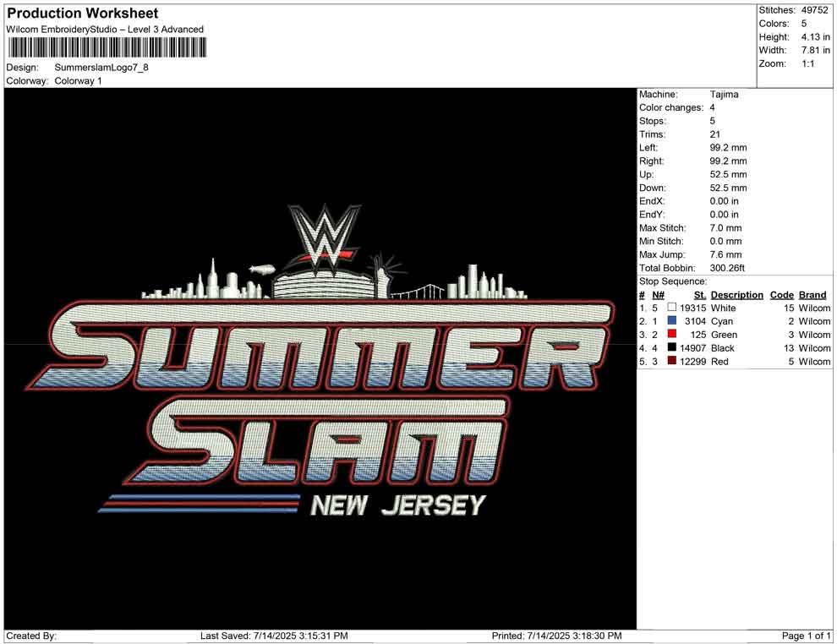Click the 'Printed: 7/14/2025 3:18:30 PM' text
The width and height of the screenshot is (837, 644).
pyautogui.click(x=556, y=636)
